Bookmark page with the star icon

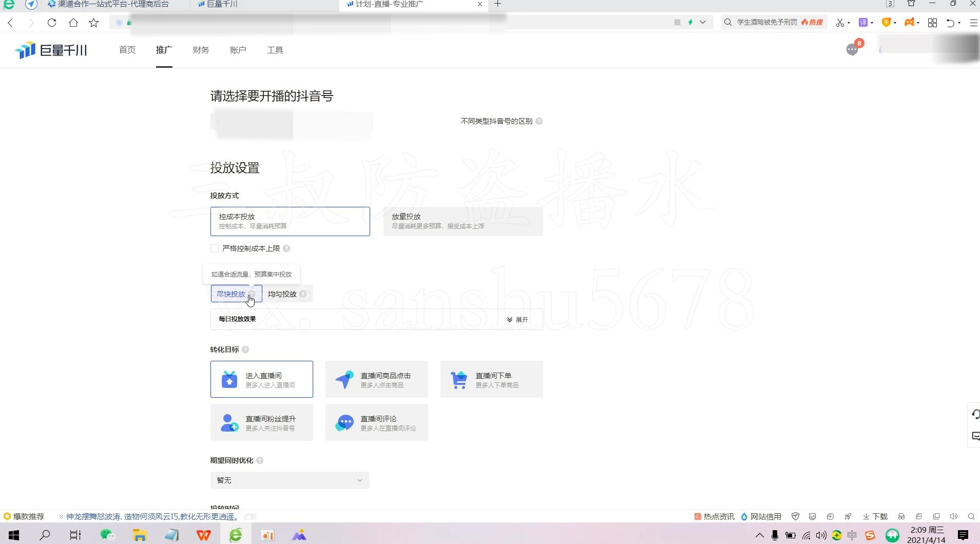(93, 23)
